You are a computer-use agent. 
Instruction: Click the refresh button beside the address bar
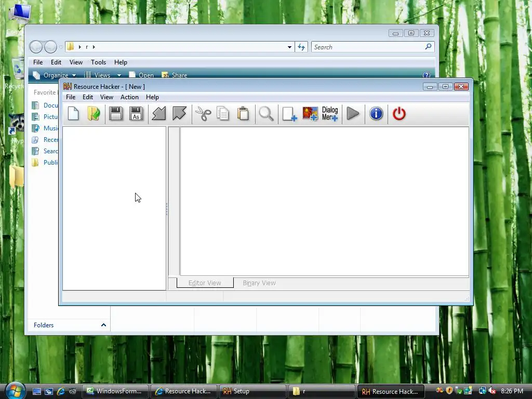[x=301, y=47]
